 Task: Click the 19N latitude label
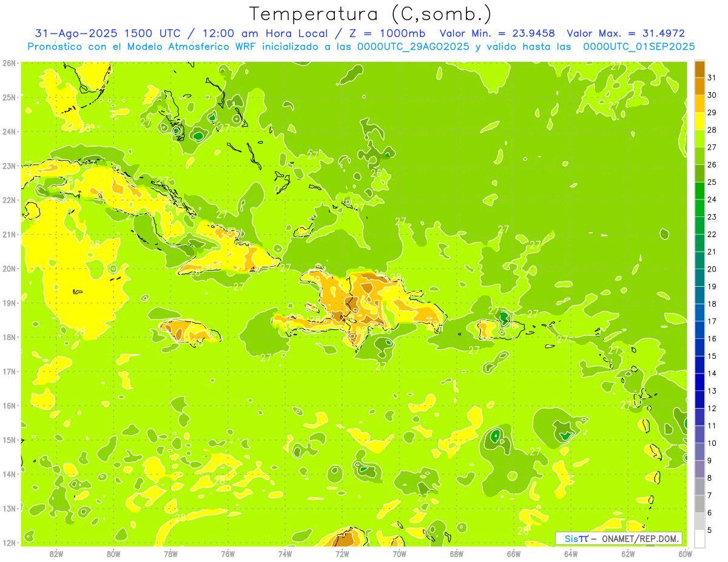point(9,303)
